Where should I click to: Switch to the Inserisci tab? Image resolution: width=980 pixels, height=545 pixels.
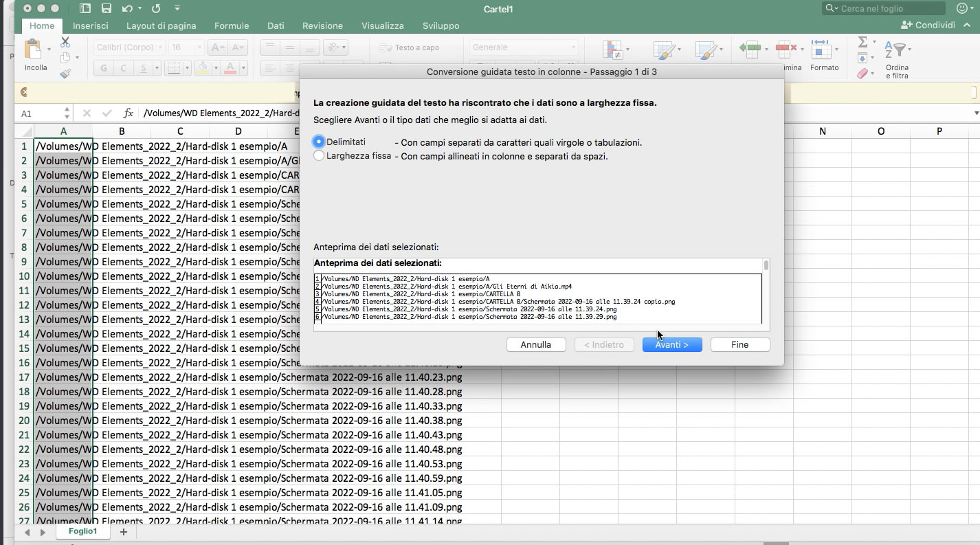(91, 25)
